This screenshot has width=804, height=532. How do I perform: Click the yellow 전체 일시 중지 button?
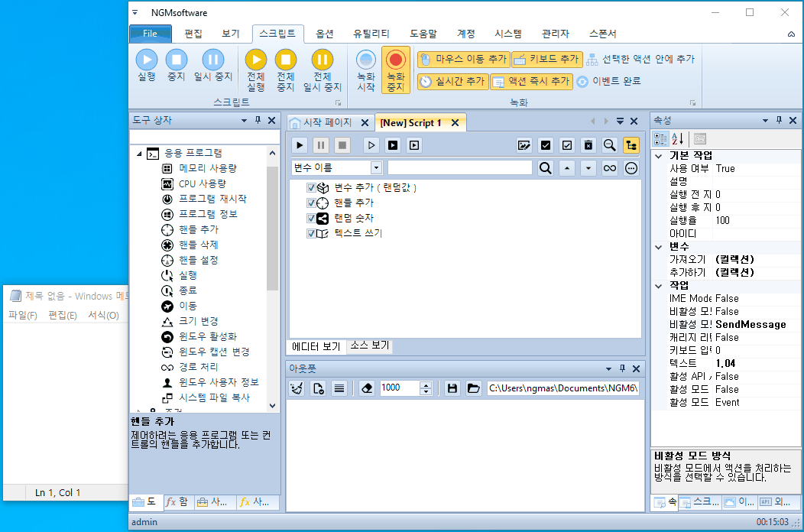click(323, 70)
